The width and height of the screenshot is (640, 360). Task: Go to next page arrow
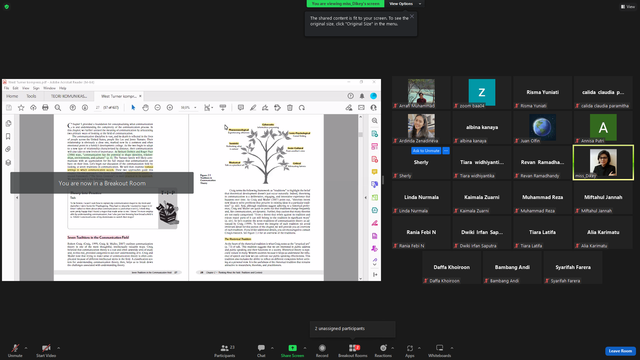click(x=85, y=108)
